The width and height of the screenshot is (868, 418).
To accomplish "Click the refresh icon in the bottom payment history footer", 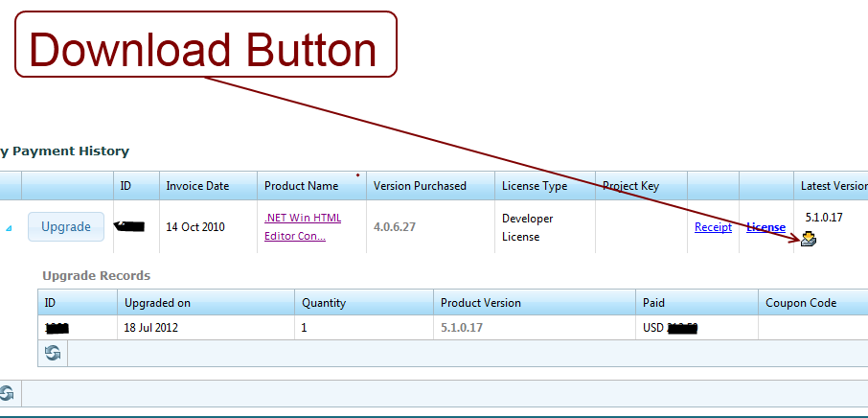I will point(6,393).
